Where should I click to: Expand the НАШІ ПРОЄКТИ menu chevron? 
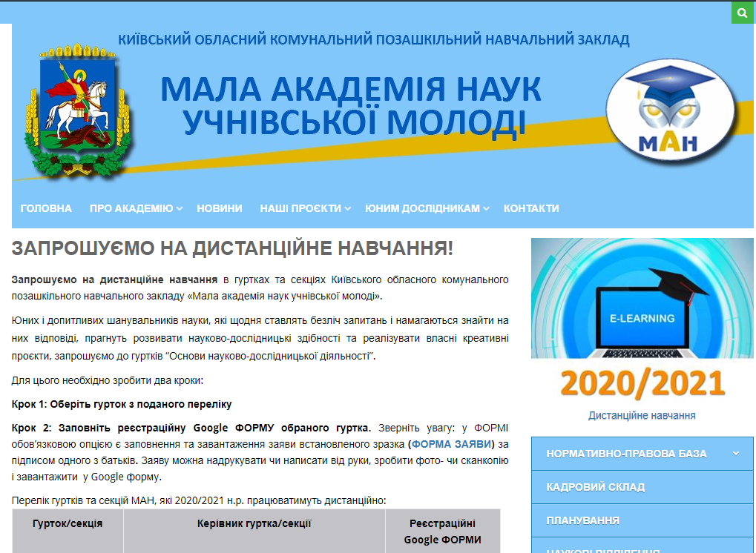click(348, 208)
